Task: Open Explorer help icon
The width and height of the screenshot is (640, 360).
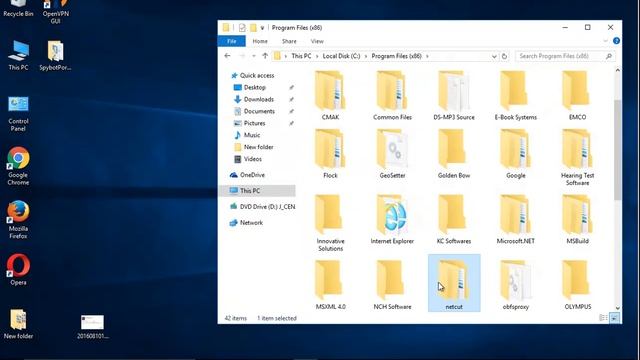Action: [x=616, y=41]
